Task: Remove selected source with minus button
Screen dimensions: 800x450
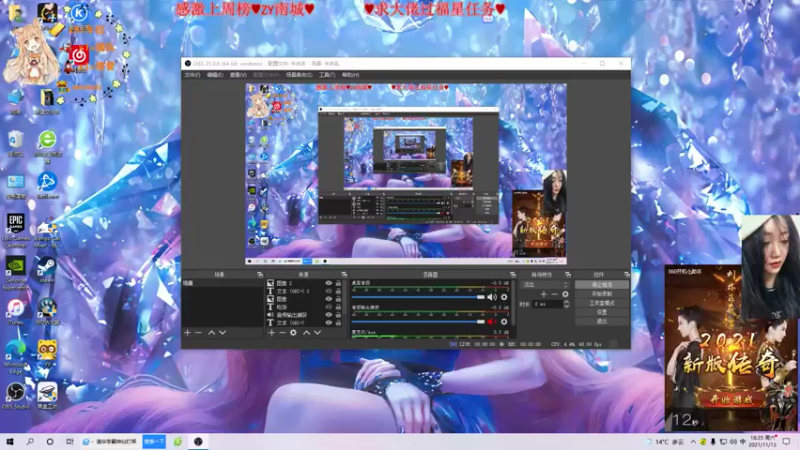Action: pyautogui.click(x=282, y=333)
